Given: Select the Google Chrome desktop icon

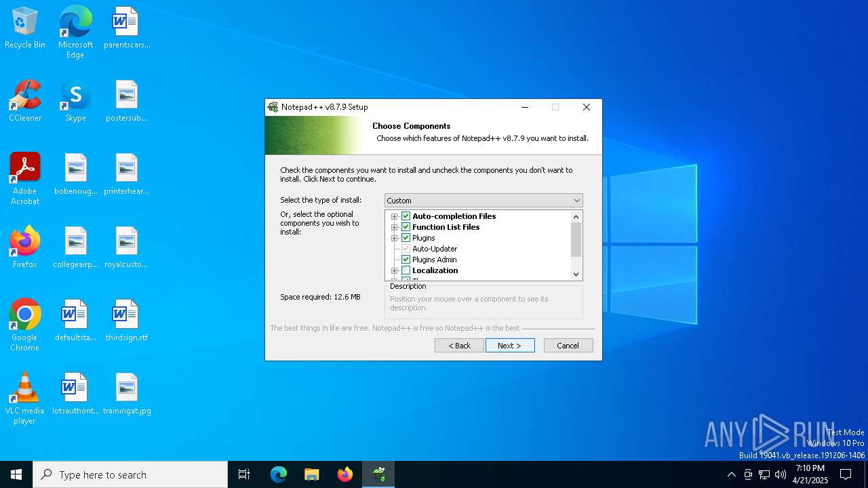Looking at the screenshot, I should (25, 325).
